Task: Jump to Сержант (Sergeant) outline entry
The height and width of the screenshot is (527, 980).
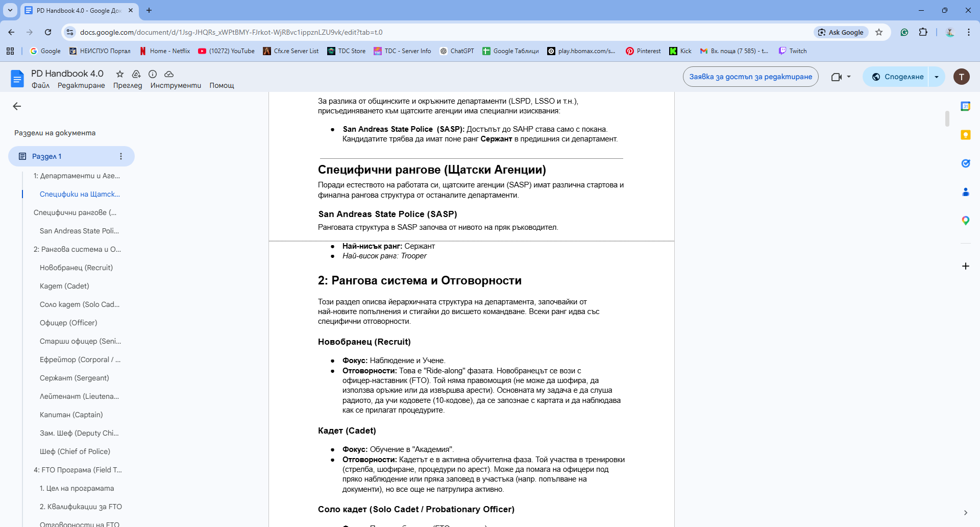Action: coord(75,378)
